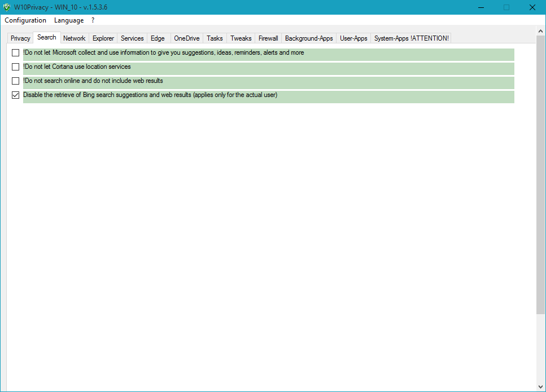The width and height of the screenshot is (546, 392).
Task: Open the OneDrive tab
Action: click(187, 38)
